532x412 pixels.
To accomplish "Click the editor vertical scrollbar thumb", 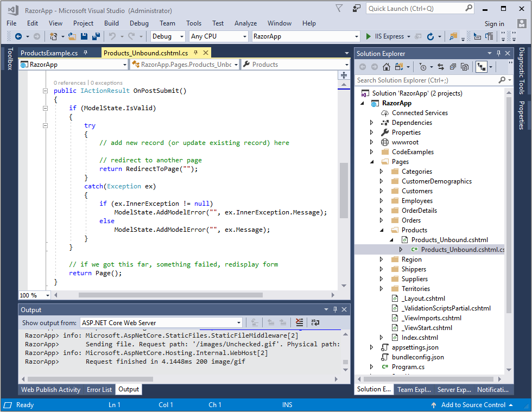I will [x=344, y=190].
